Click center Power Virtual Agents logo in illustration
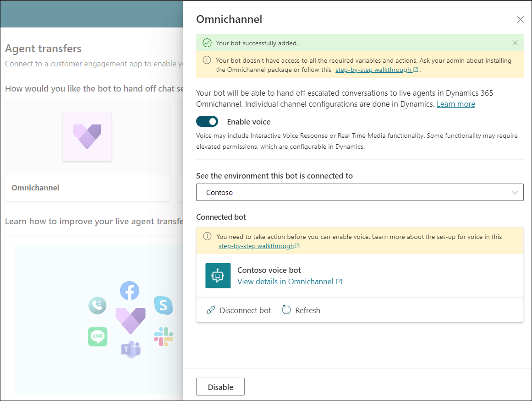 [131, 321]
